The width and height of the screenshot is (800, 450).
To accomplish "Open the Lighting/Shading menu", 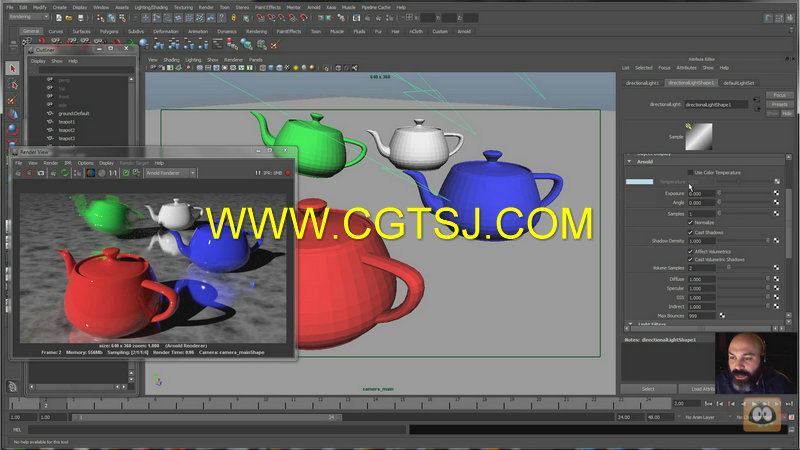I will pos(151,7).
